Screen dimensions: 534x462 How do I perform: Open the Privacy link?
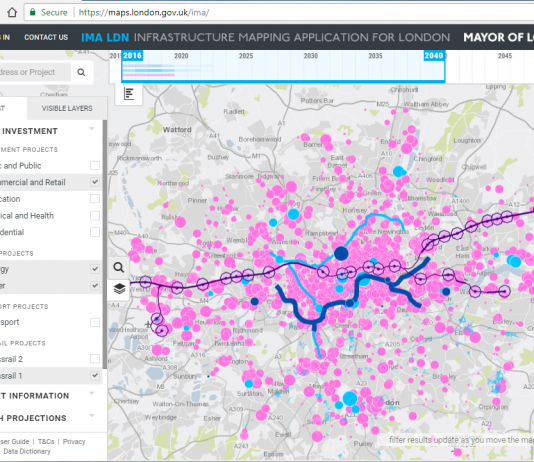(x=74, y=442)
